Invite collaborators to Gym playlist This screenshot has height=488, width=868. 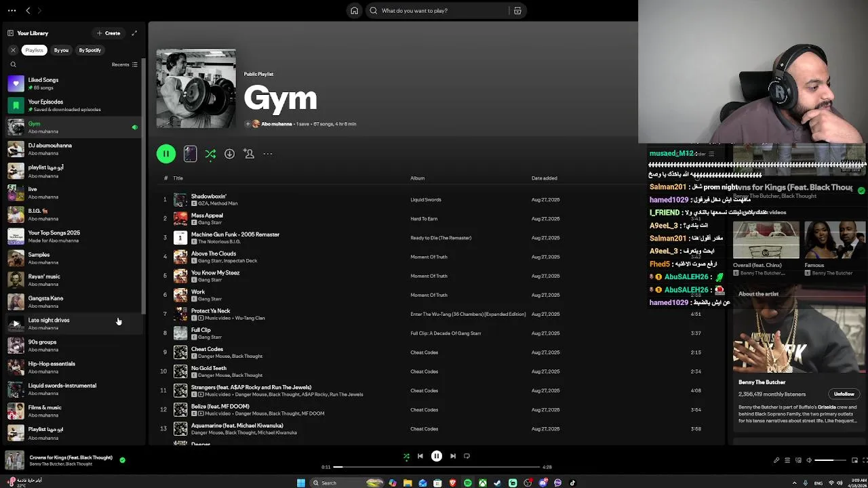pyautogui.click(x=249, y=154)
